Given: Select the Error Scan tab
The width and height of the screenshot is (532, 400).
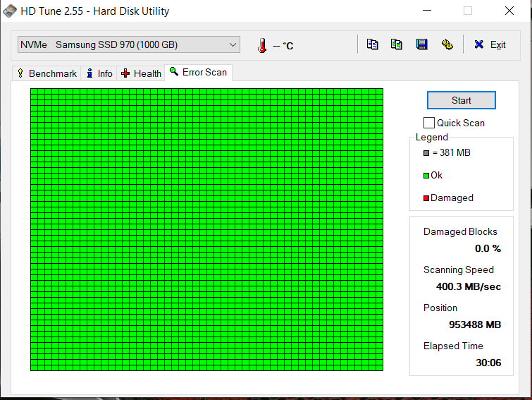Looking at the screenshot, I should tap(198, 73).
